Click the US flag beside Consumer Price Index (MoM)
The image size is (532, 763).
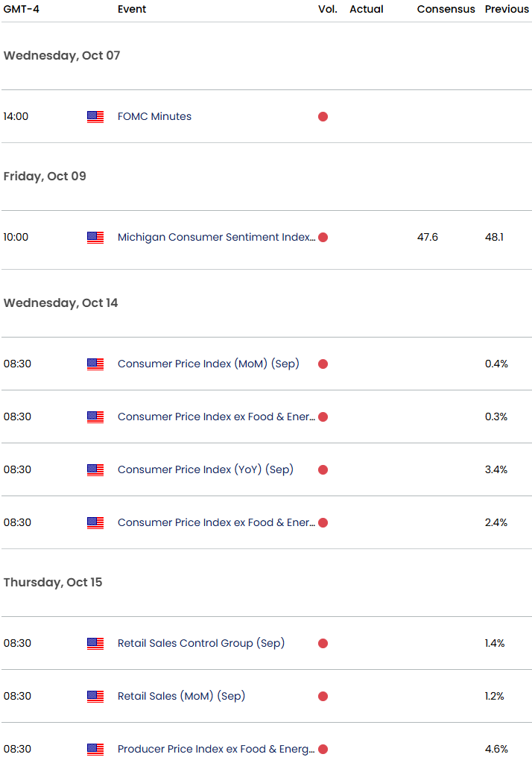tap(95, 364)
